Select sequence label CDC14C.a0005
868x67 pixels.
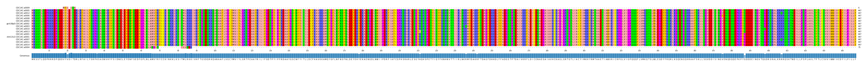pyautogui.click(x=23, y=10)
